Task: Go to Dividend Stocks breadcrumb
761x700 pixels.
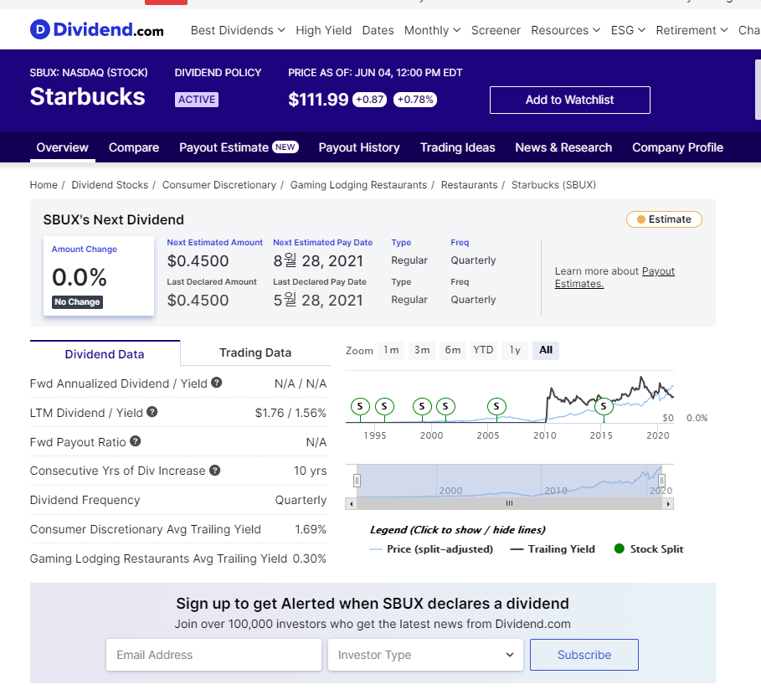Action: 110,185
